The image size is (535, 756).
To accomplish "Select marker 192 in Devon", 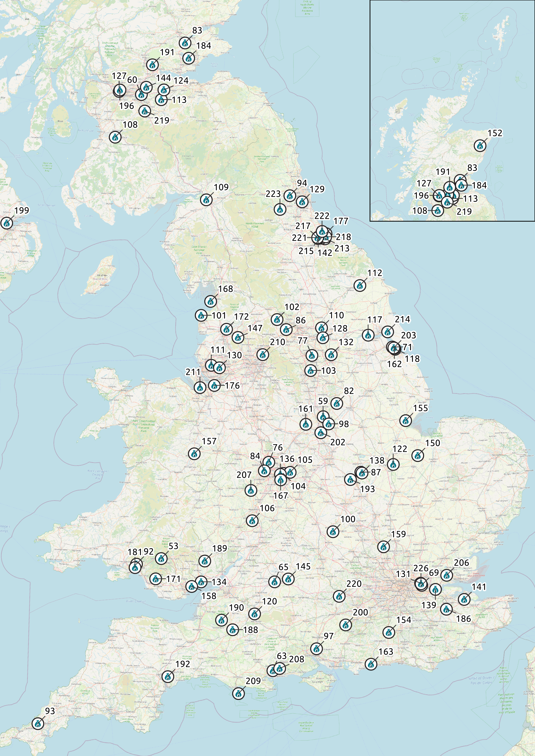I will 168,677.
